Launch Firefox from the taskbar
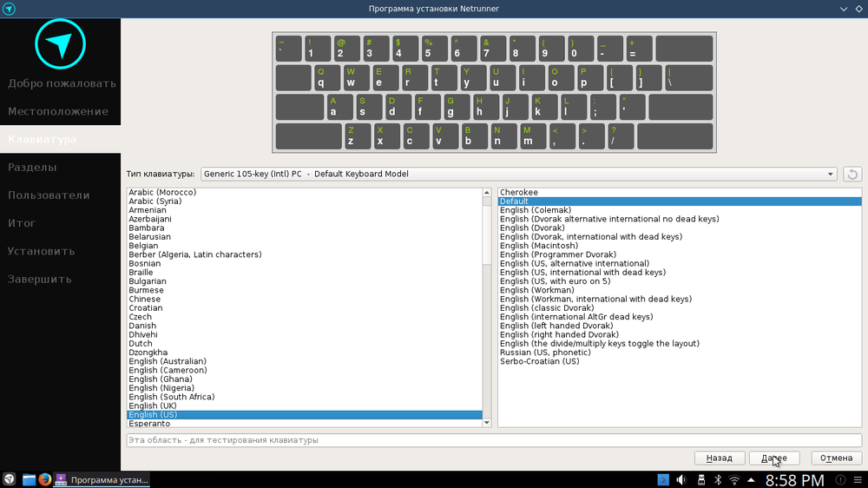The image size is (868, 488). (44, 479)
